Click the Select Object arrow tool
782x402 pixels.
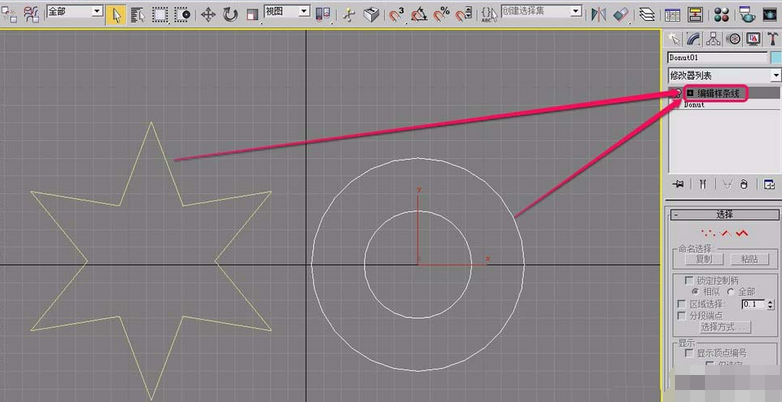(116, 15)
